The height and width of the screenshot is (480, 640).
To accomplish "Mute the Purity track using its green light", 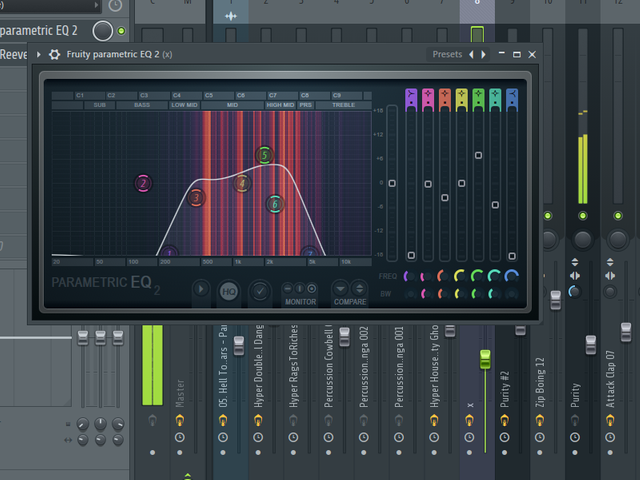I will click(x=583, y=216).
